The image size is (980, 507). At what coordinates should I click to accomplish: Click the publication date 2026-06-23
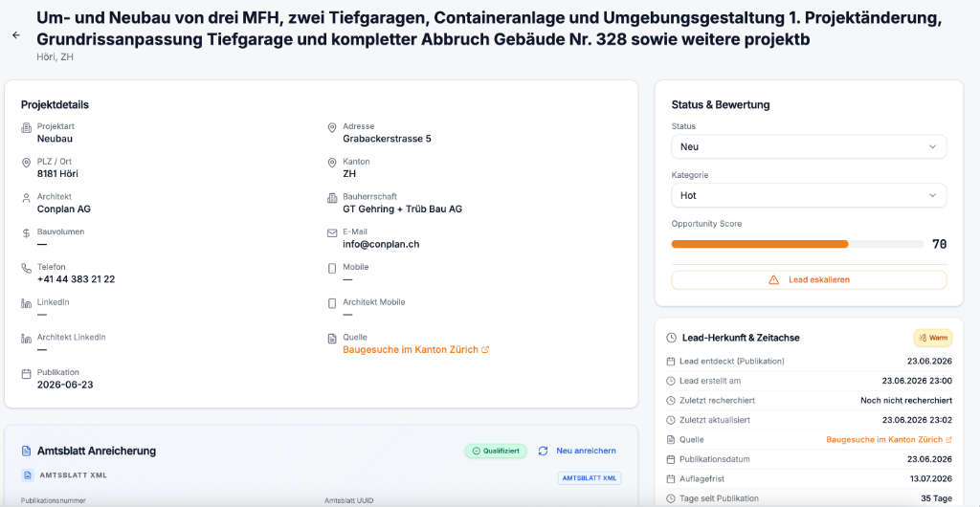(65, 385)
